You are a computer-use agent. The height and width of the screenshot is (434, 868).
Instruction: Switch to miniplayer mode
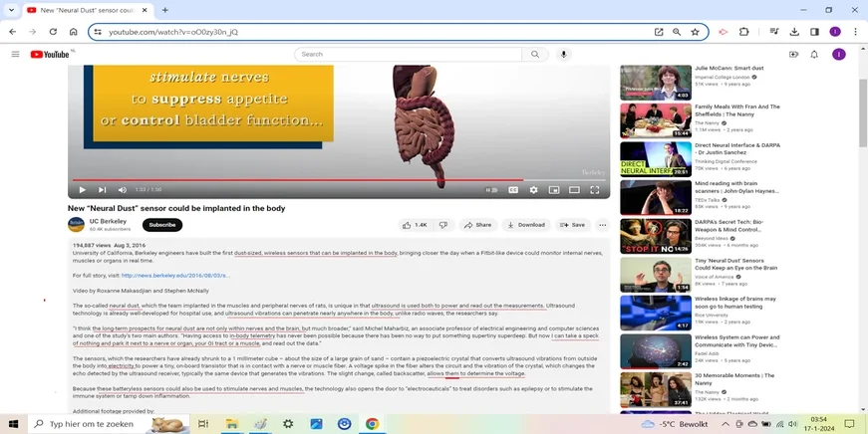[553, 190]
